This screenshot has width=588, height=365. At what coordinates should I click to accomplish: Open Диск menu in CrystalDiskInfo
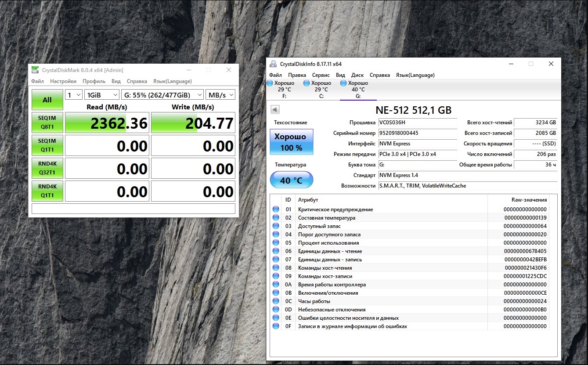[357, 75]
